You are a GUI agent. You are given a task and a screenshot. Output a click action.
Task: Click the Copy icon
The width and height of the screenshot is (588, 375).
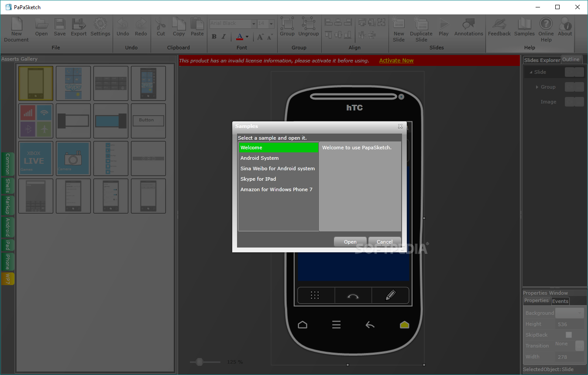click(x=179, y=24)
